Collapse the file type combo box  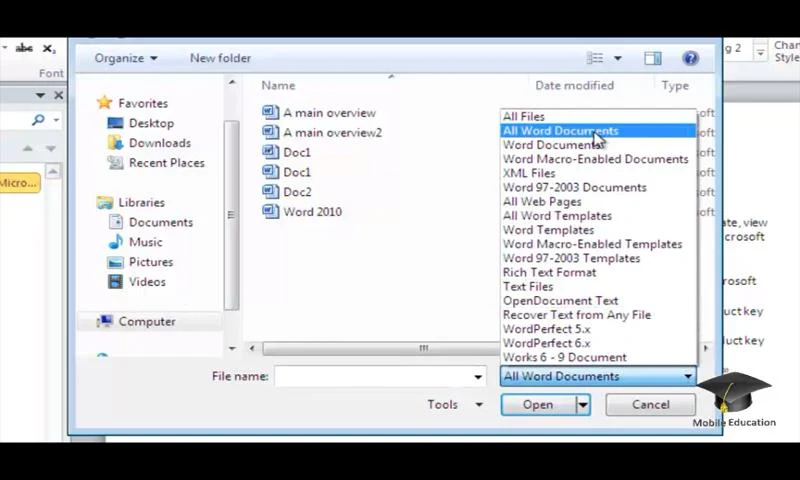(598, 376)
